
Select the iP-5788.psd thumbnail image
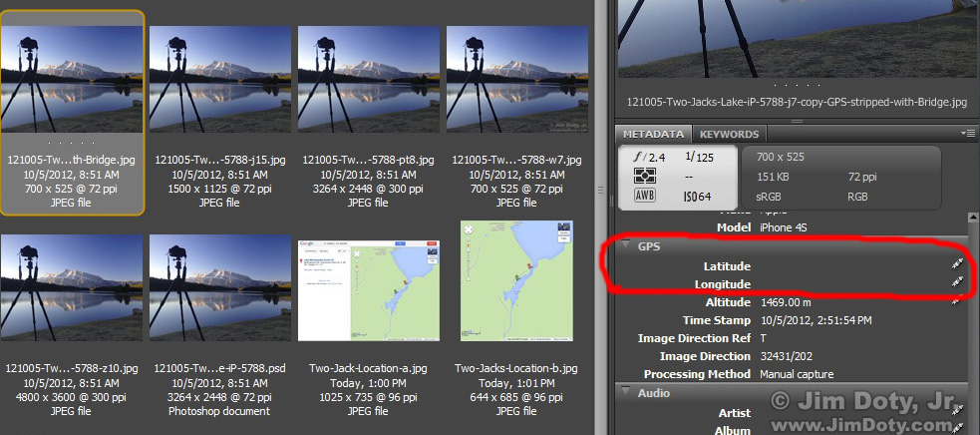tap(220, 288)
